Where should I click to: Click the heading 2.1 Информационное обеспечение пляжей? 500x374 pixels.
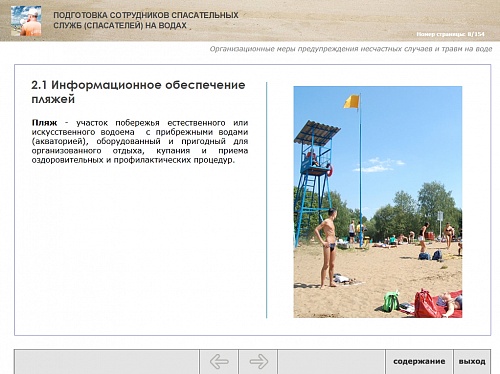pos(138,92)
